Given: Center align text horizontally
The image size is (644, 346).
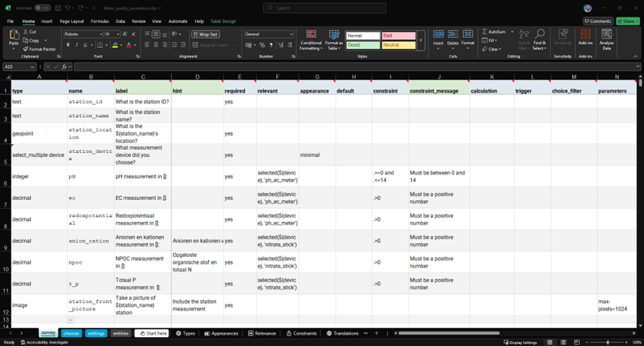Looking at the screenshot, I should click(156, 45).
